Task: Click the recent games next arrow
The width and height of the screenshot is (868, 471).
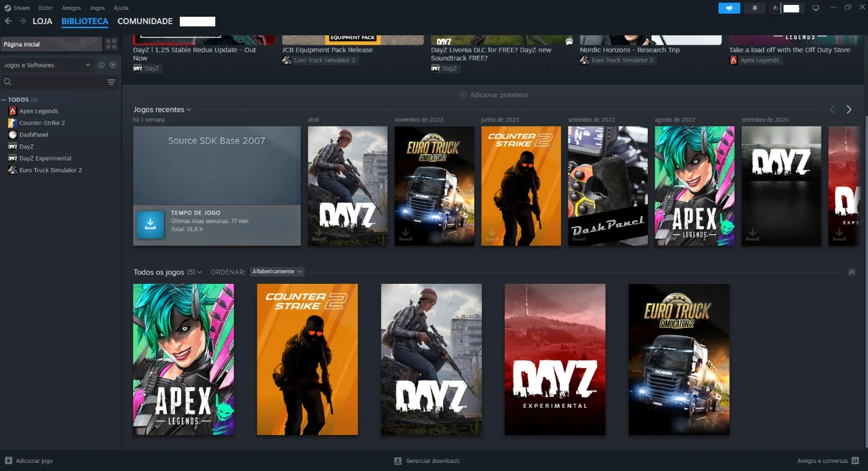Action: [849, 110]
